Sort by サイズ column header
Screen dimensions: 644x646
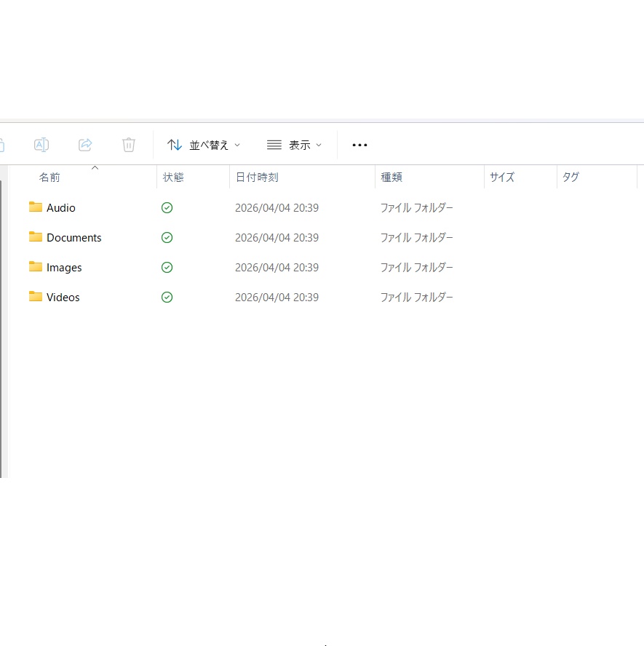[x=502, y=178]
